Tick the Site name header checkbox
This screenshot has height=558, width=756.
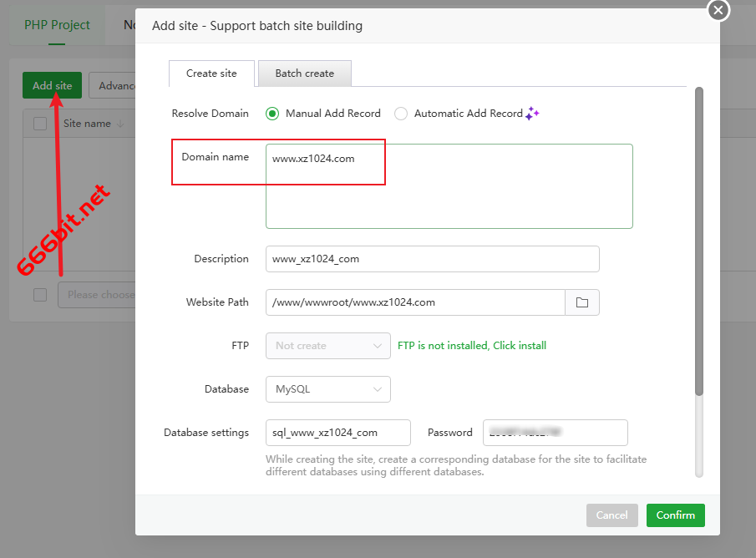(x=40, y=124)
